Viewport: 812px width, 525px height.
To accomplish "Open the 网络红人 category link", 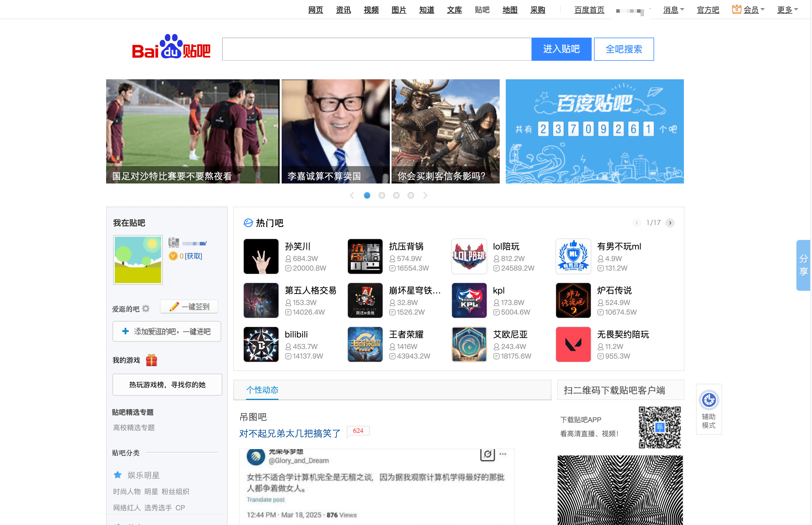I will coord(127,507).
